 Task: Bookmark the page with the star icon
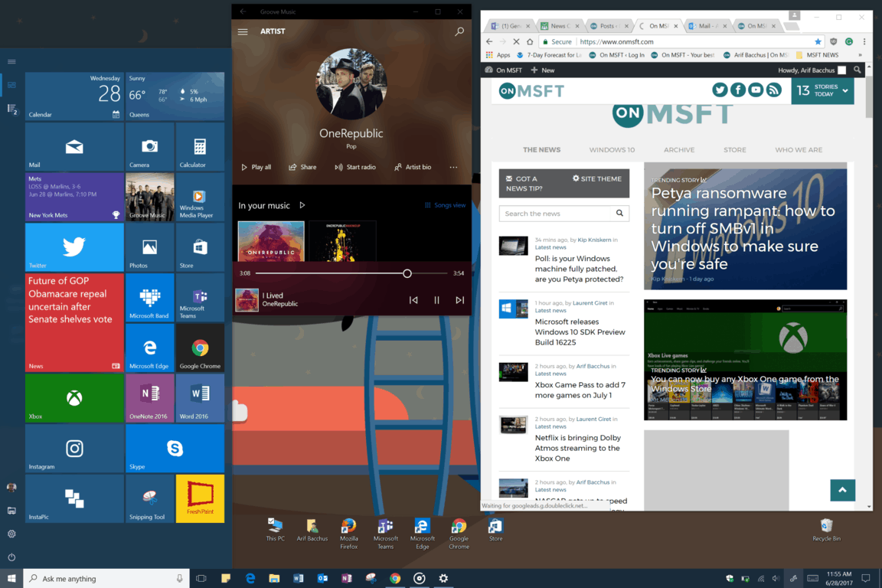point(818,42)
